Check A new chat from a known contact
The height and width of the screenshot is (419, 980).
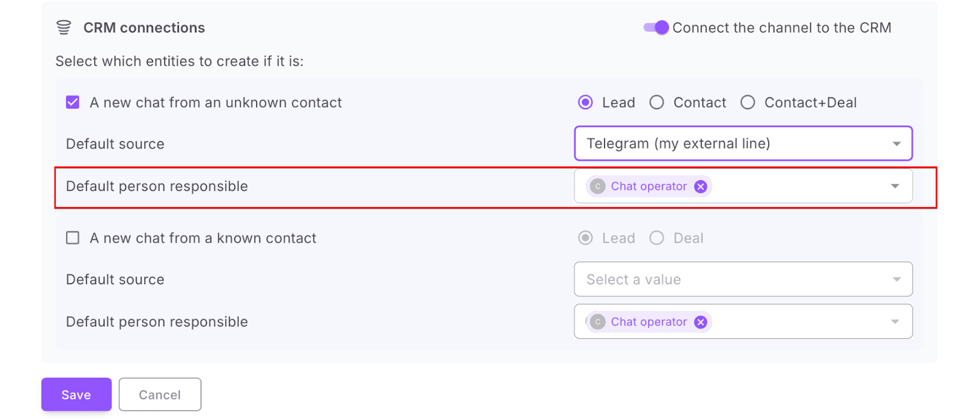coord(73,238)
